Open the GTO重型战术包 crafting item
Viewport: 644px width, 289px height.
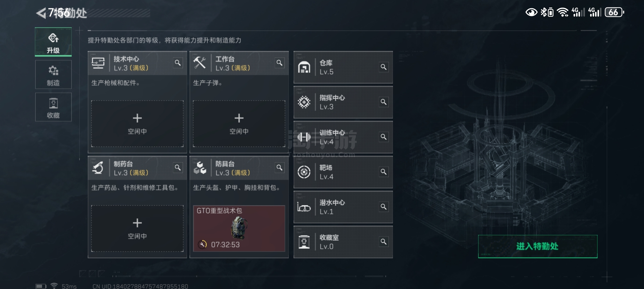pyautogui.click(x=239, y=228)
